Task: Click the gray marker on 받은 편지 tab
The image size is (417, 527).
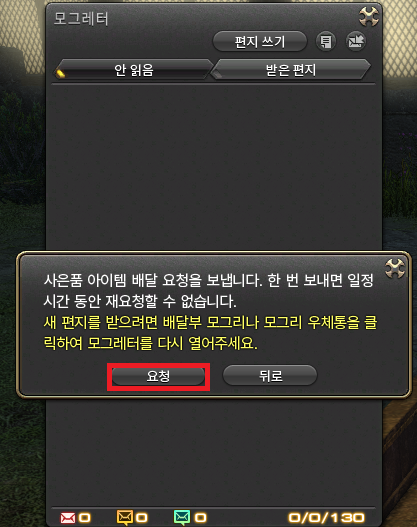Action: click(218, 75)
